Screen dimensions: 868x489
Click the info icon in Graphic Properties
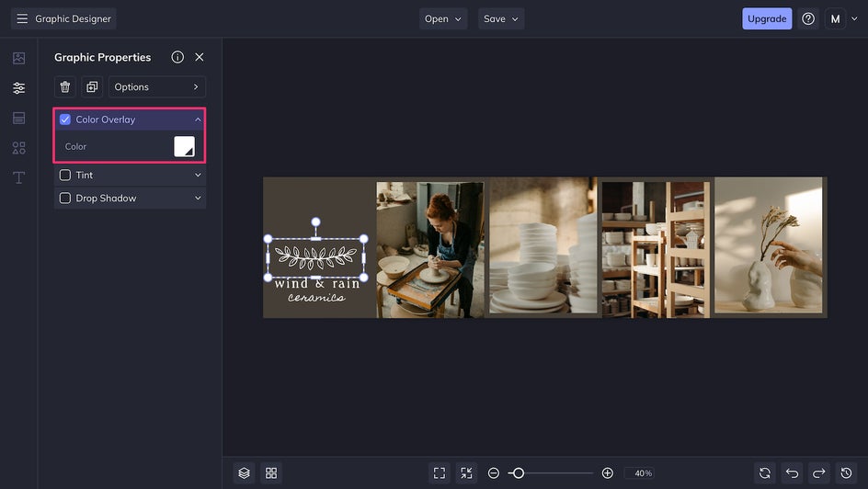tap(177, 57)
